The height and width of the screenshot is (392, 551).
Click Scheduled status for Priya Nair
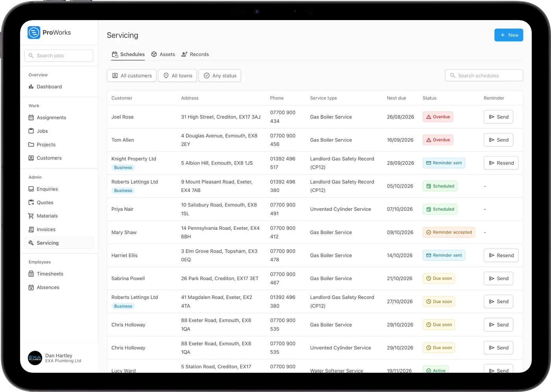(x=440, y=209)
